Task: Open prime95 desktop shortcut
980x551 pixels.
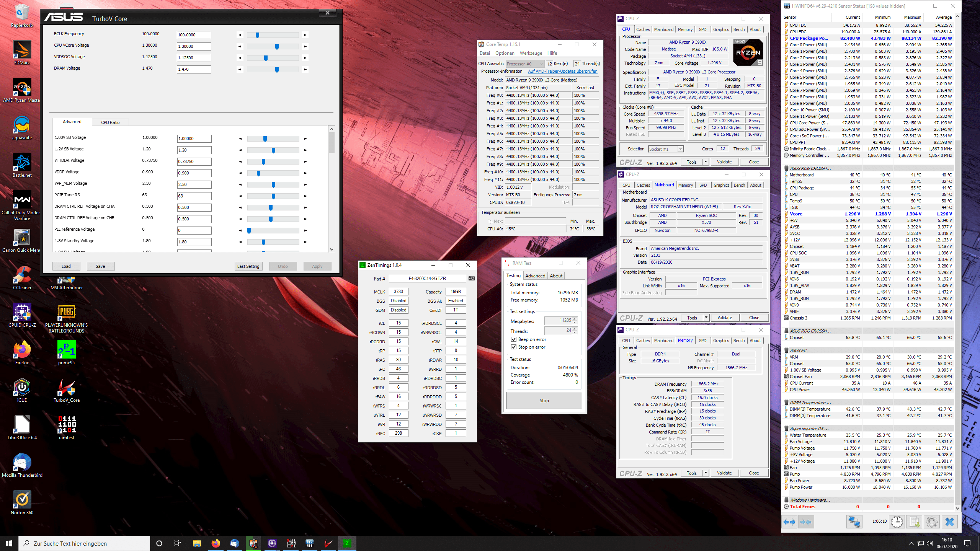Action: [66, 350]
